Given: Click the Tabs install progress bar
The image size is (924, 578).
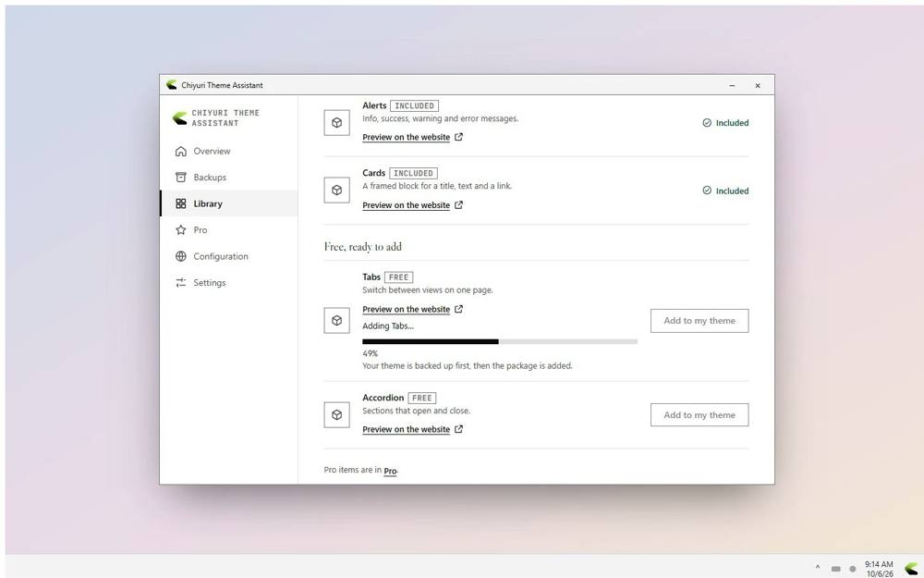Looking at the screenshot, I should [x=500, y=341].
